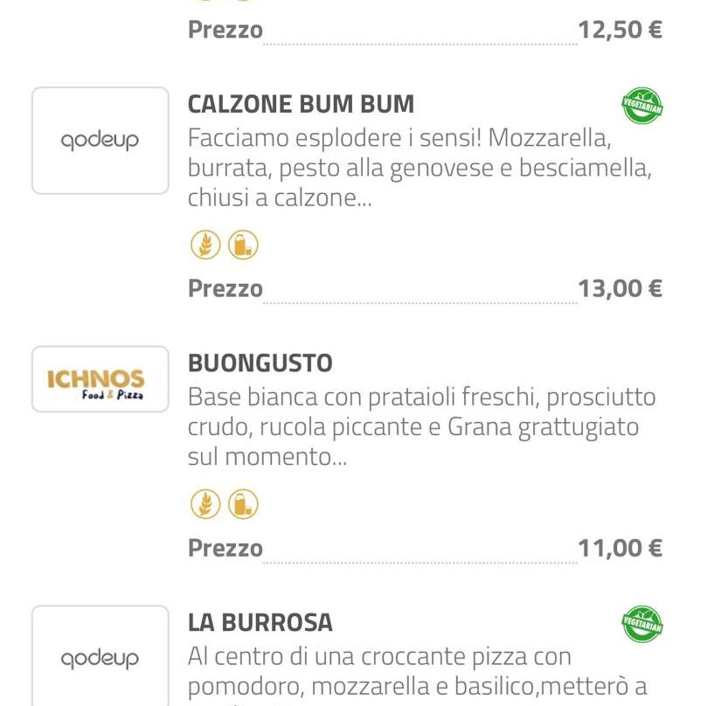The width and height of the screenshot is (728, 706).
Task: Open the LA BURROSA dish title
Action: click(x=260, y=623)
